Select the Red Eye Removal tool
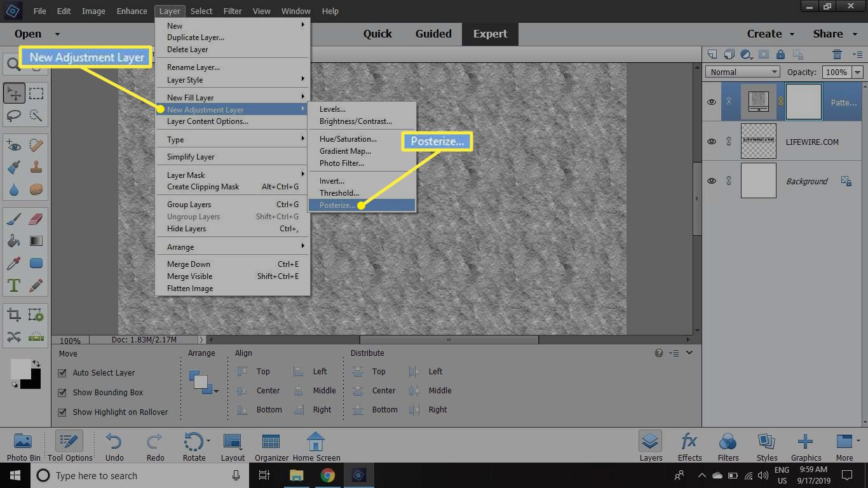868x488 pixels. pyautogui.click(x=14, y=146)
